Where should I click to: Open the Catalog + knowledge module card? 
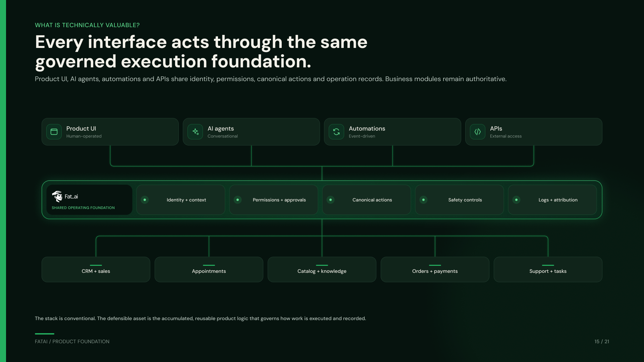(x=322, y=269)
